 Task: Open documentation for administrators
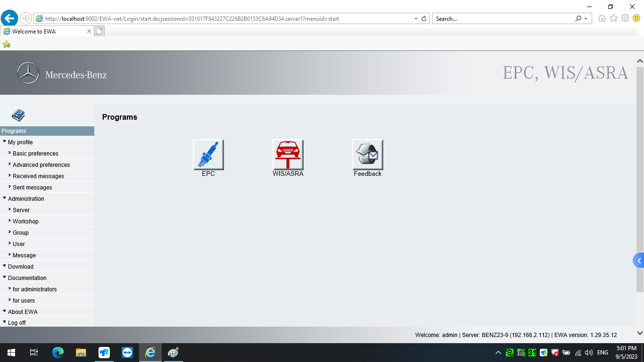34,289
